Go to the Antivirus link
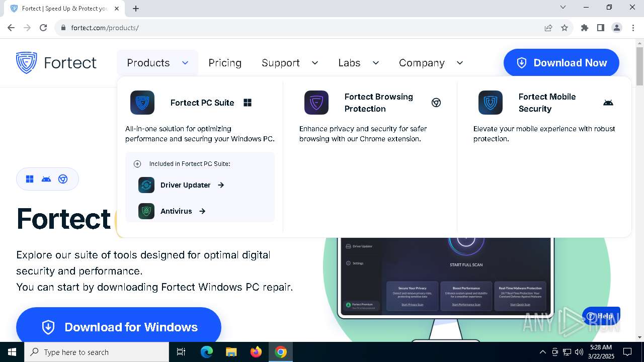This screenshot has width=644, height=362. click(x=176, y=211)
